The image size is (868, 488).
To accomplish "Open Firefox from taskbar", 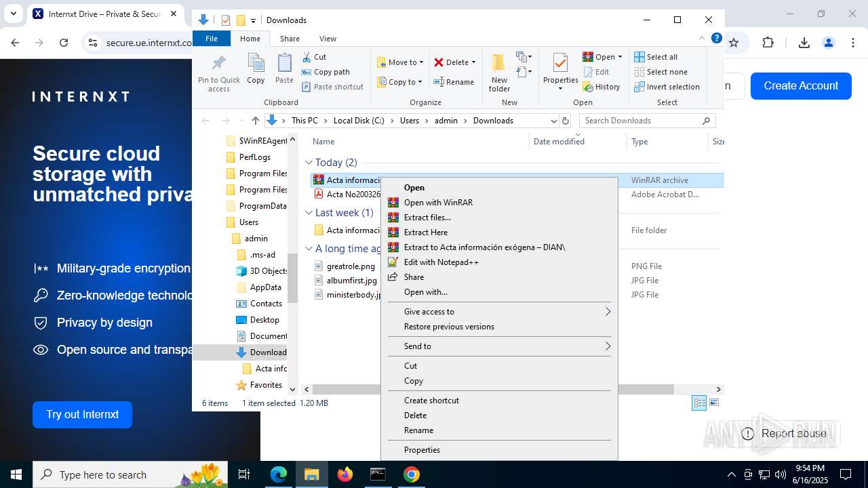I will tap(345, 474).
